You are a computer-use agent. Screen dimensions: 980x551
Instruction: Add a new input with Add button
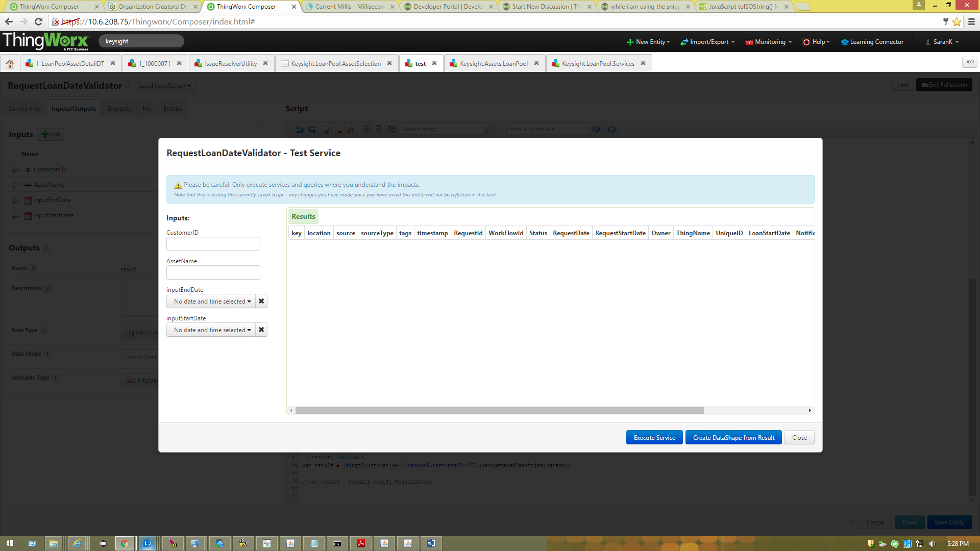[x=50, y=135]
